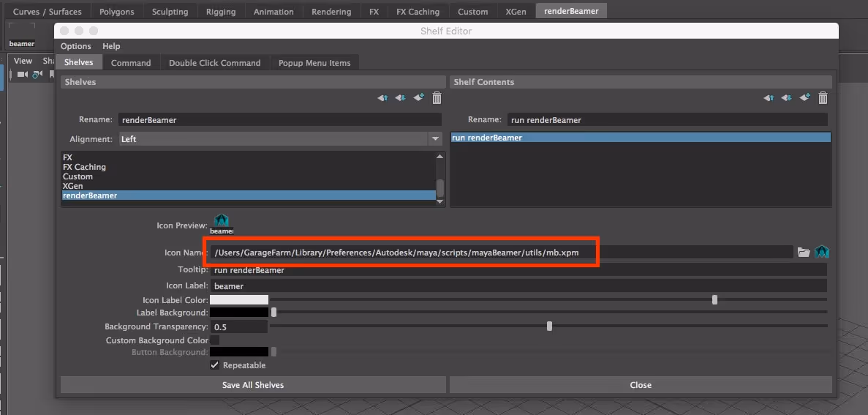Select the Polygons shelf tab
868x415 pixels.
coord(117,11)
